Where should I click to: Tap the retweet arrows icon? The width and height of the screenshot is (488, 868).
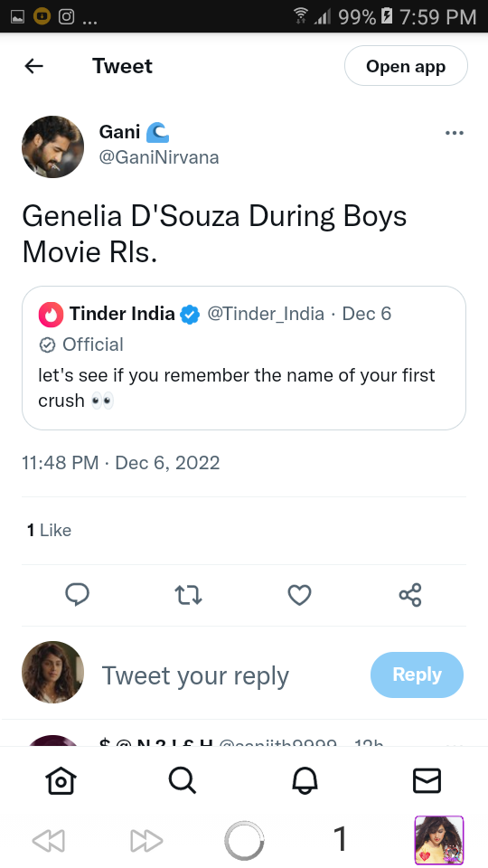tap(188, 595)
